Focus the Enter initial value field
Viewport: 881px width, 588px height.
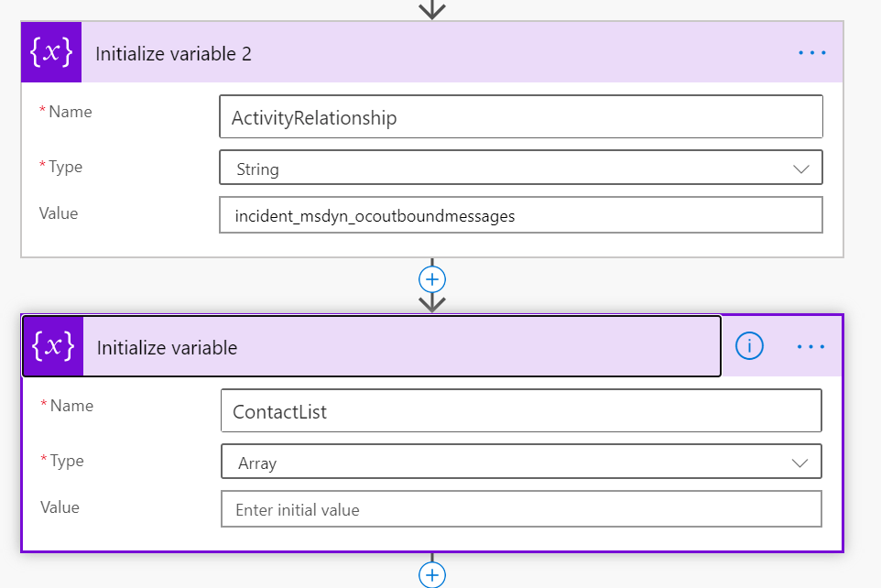pos(520,509)
